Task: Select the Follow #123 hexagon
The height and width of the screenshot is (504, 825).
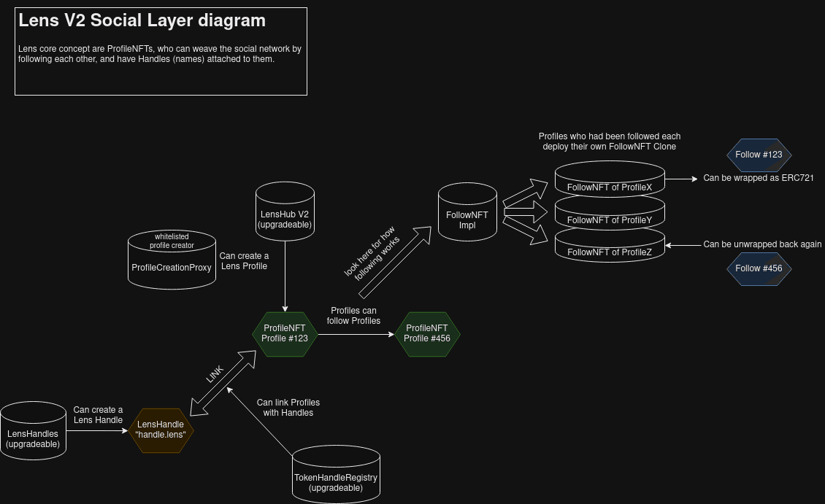Action: click(x=759, y=155)
